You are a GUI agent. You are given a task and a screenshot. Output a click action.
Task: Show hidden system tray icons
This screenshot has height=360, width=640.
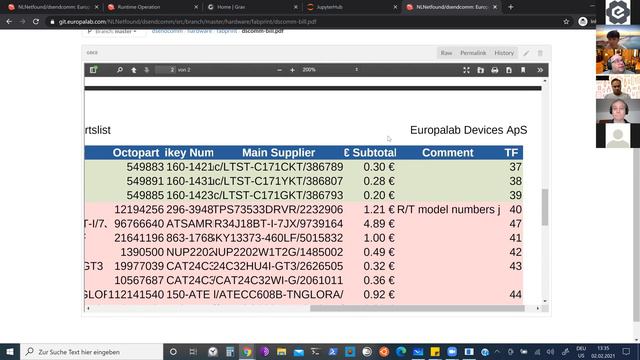pyautogui.click(x=497, y=352)
